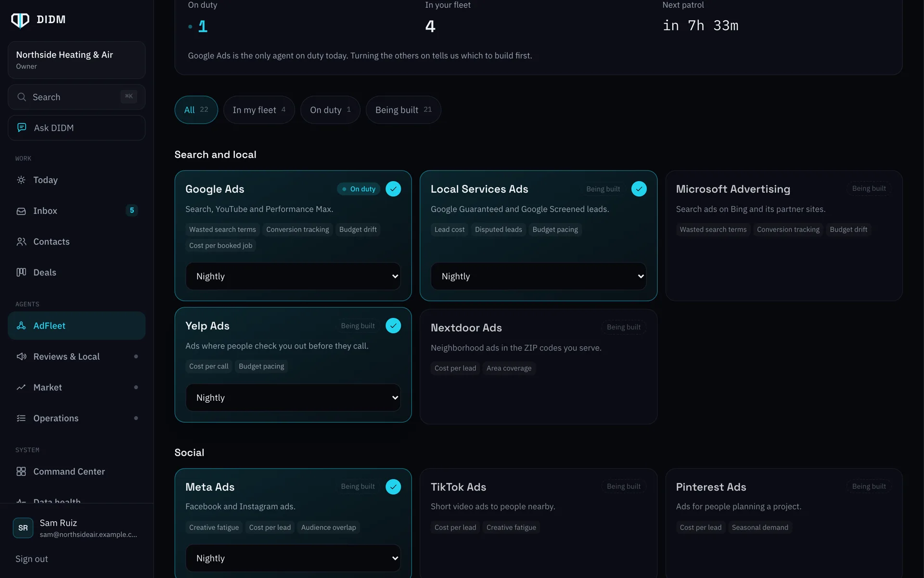This screenshot has height=578, width=924.
Task: Click the Inbox unread count badge 5
Action: point(132,210)
